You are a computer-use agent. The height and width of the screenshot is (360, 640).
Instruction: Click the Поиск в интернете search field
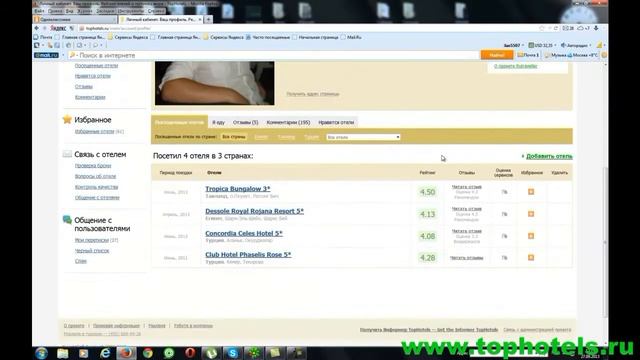[x=273, y=55]
